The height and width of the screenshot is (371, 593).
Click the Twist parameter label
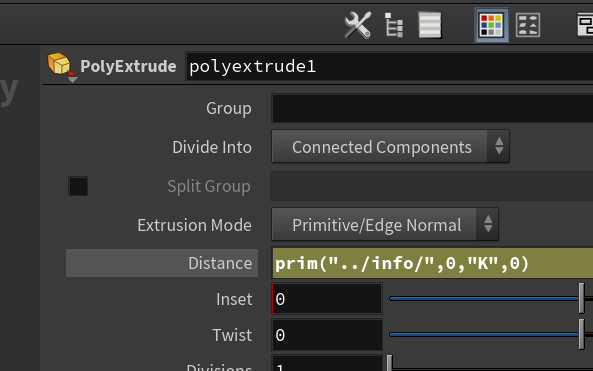point(232,335)
